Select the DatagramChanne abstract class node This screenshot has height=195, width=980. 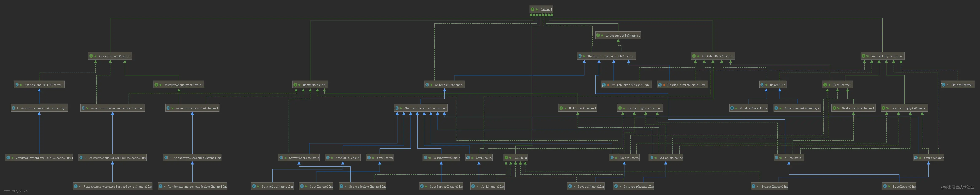[666, 157]
